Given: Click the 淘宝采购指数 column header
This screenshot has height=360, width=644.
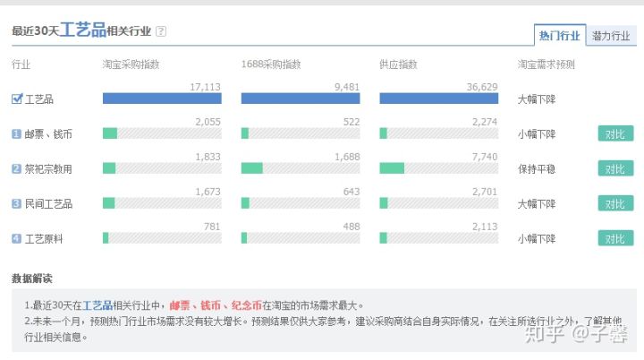Looking at the screenshot, I should [x=131, y=64].
